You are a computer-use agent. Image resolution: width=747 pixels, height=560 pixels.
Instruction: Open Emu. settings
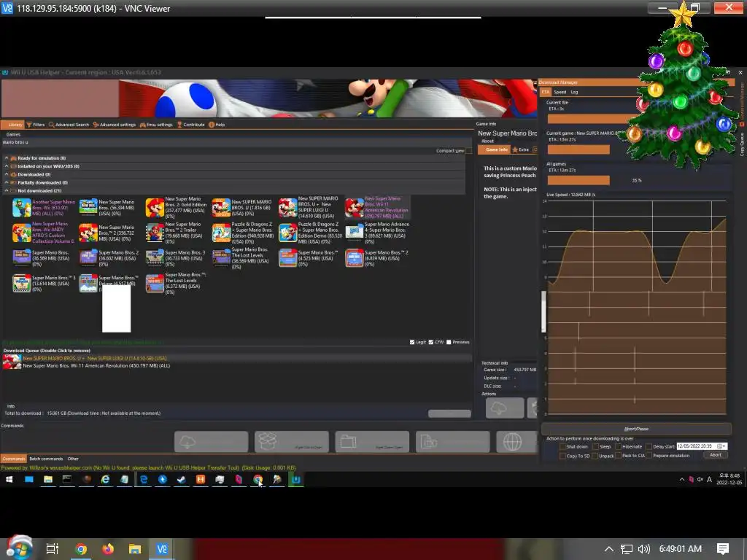[x=156, y=125]
